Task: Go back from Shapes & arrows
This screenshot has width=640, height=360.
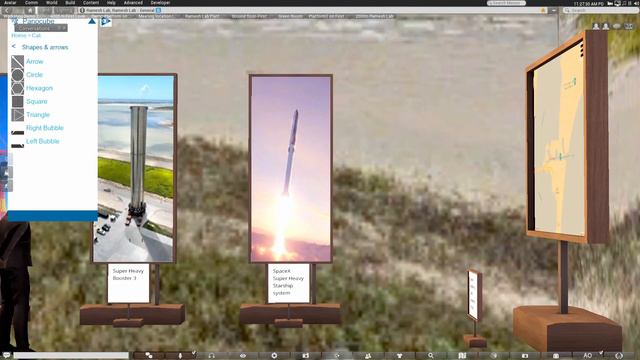Action: [13, 47]
